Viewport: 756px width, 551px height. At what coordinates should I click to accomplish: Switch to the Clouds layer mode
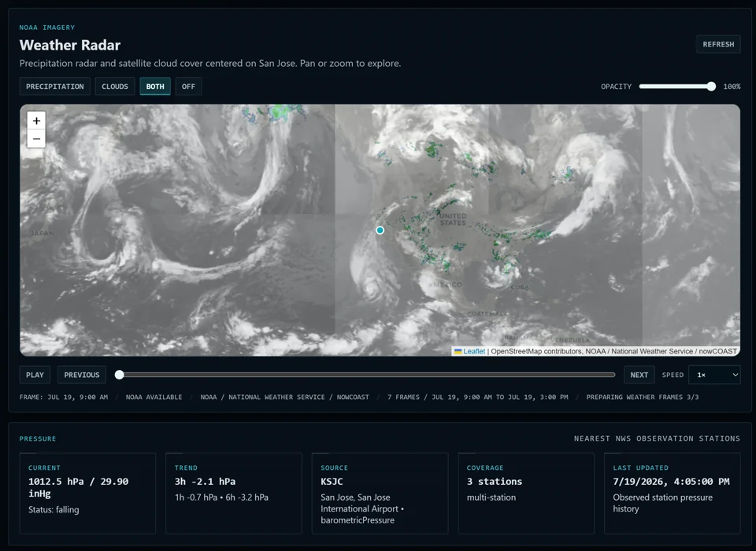point(115,87)
